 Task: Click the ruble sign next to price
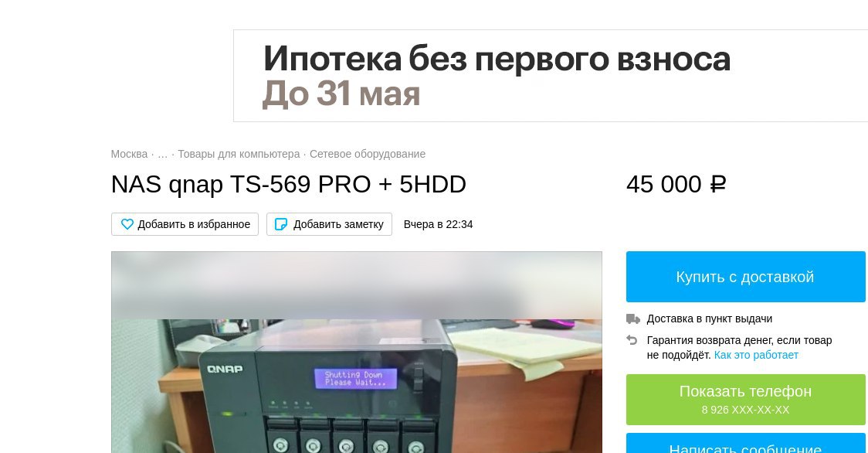(x=718, y=184)
